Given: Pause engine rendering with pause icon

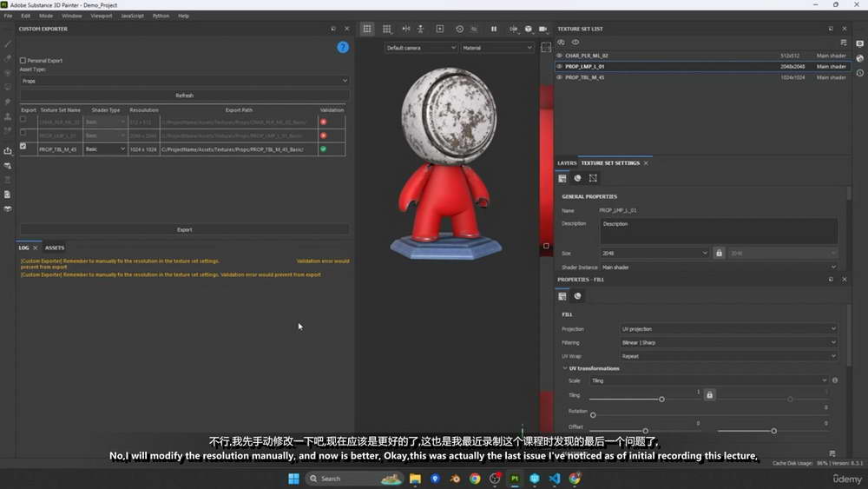Looking at the screenshot, I should point(494,29).
